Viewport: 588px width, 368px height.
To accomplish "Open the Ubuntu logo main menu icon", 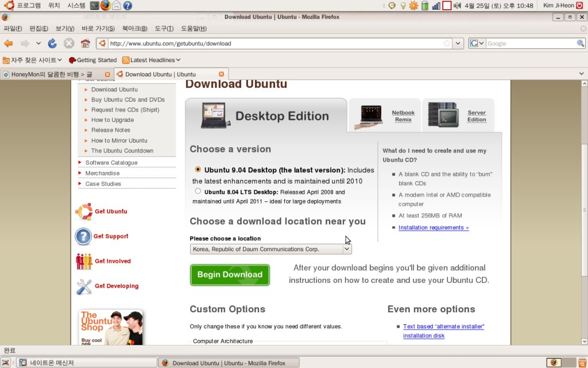I will (9, 5).
